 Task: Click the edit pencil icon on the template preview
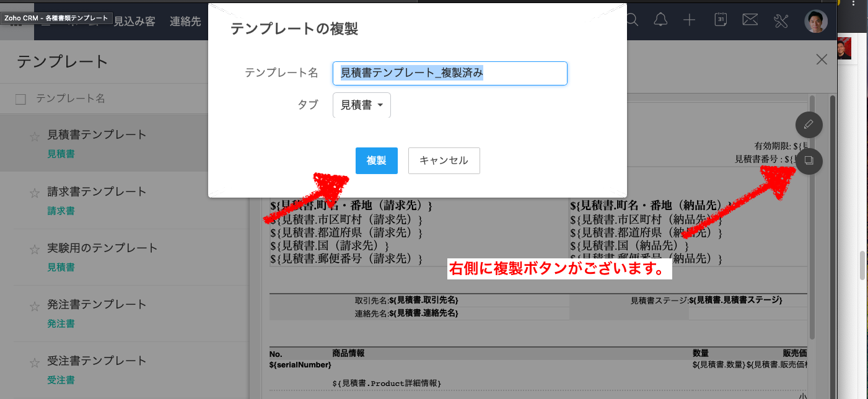(x=809, y=125)
